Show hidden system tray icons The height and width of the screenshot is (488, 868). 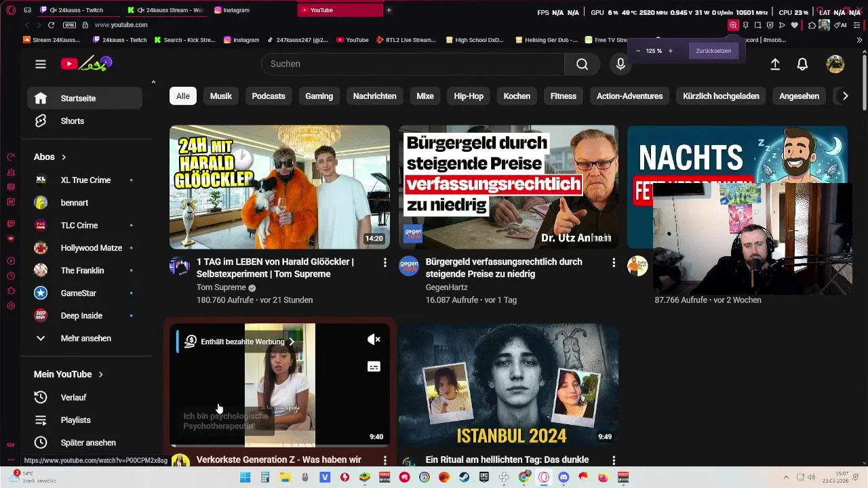point(786,478)
